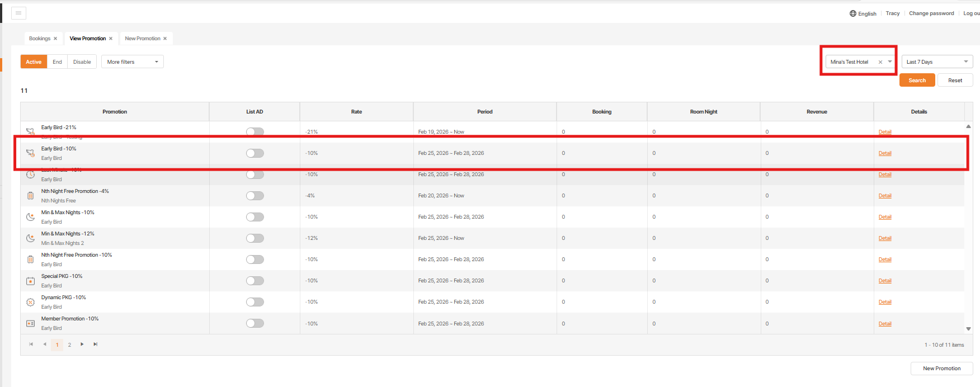This screenshot has height=387, width=980.
Task: Open the More filters dropdown
Action: [133, 62]
